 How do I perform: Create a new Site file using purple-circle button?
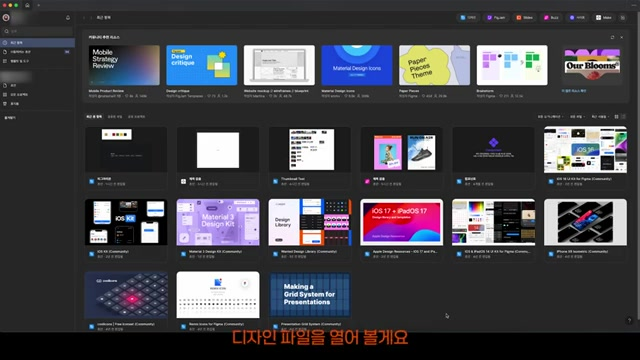coord(577,18)
